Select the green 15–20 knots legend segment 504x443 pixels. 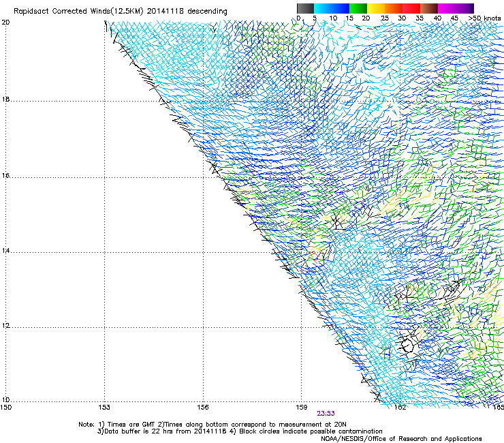click(358, 8)
